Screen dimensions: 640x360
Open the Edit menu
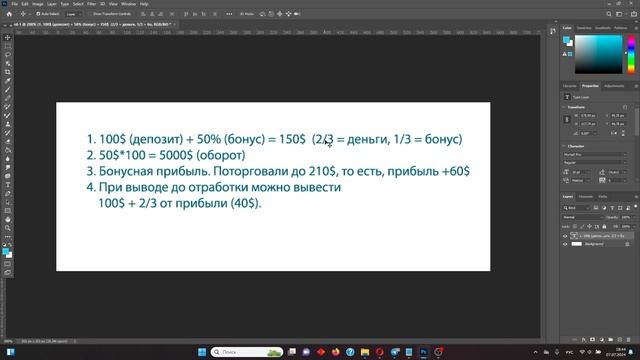pos(25,4)
